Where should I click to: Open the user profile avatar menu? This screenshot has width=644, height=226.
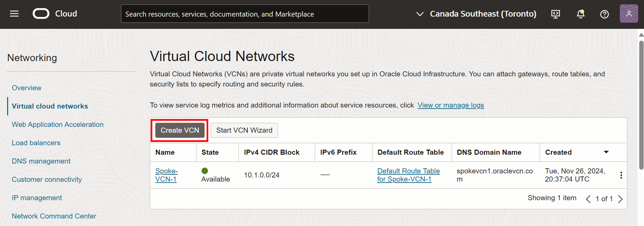click(x=628, y=14)
